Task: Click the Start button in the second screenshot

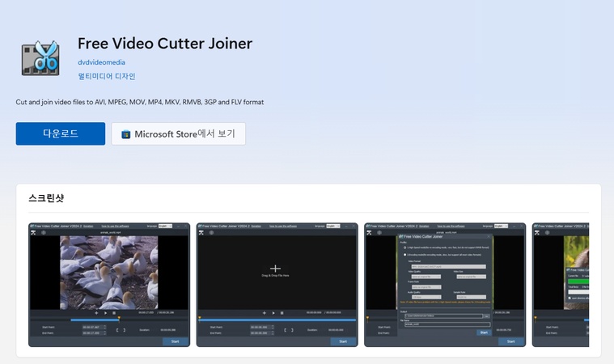Action: pos(343,341)
